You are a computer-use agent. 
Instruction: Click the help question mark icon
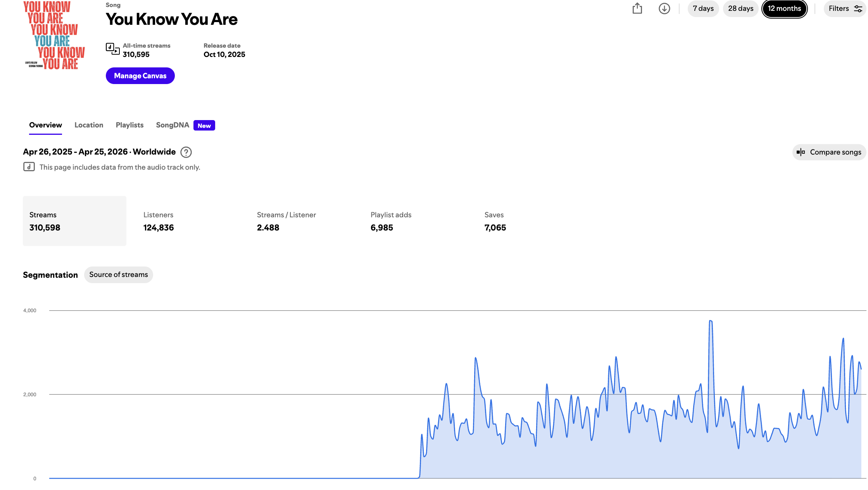[186, 152]
